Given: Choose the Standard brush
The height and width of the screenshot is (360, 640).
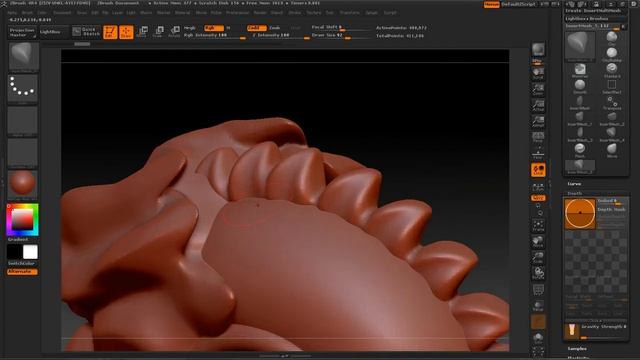Looking at the screenshot, I should (611, 70).
